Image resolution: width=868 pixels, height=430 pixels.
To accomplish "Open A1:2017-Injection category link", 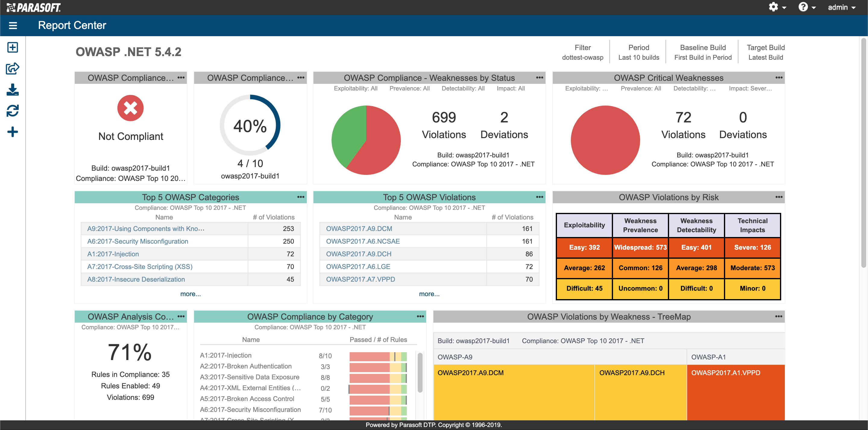I will coord(113,254).
